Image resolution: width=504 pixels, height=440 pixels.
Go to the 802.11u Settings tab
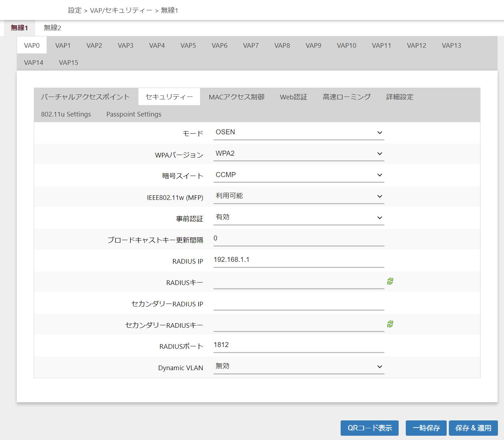click(66, 114)
